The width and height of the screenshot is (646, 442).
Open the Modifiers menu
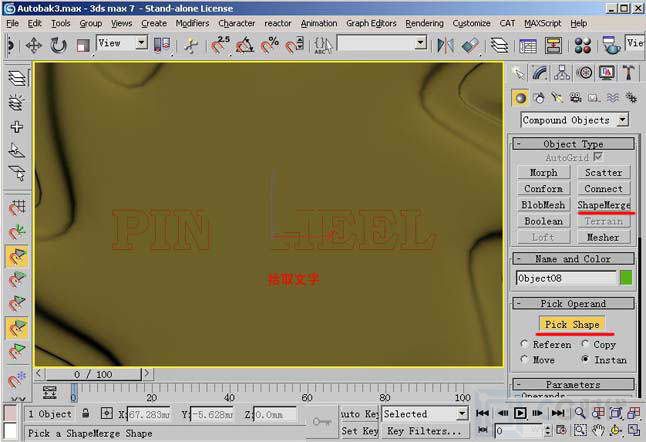192,23
